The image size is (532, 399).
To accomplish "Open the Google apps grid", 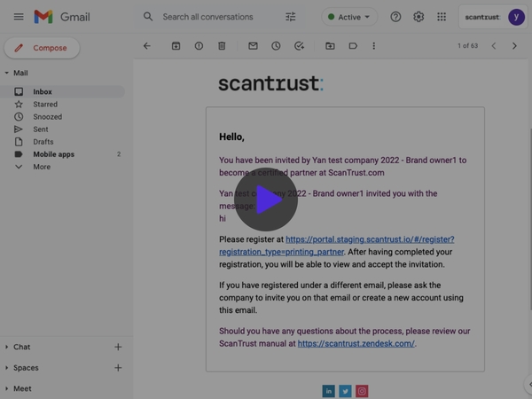I will (x=442, y=17).
